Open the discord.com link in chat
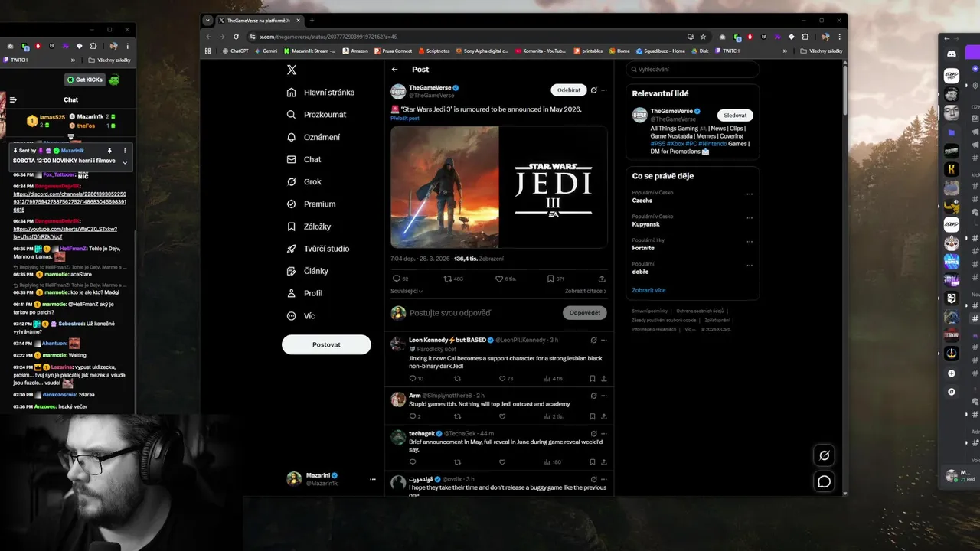The width and height of the screenshot is (980, 551). tap(70, 202)
